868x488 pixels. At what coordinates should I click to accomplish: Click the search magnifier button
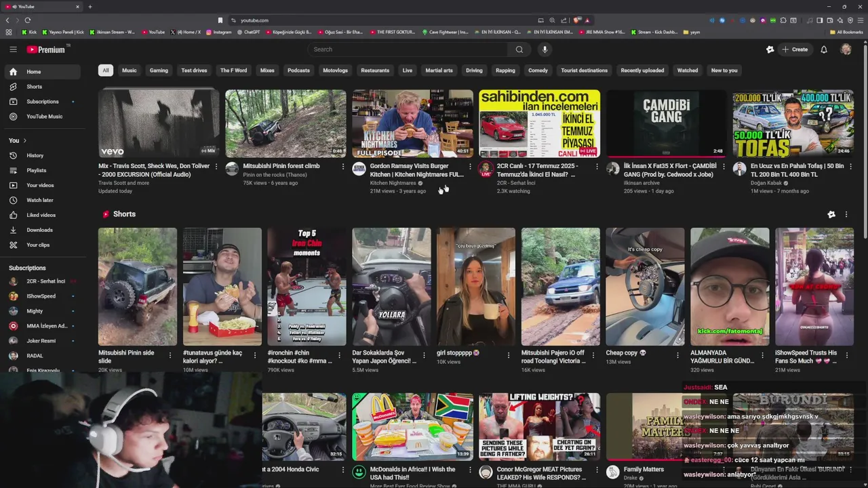coord(519,49)
